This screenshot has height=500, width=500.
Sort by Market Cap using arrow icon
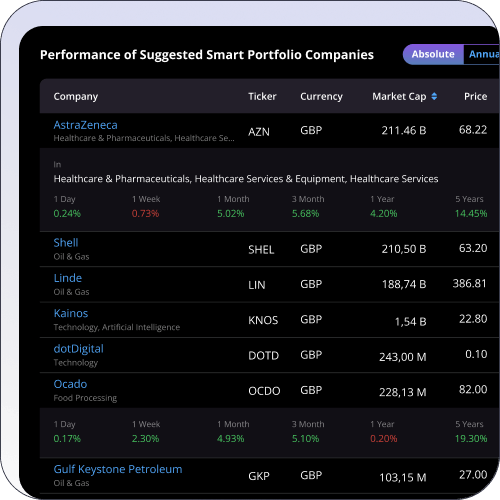(x=434, y=96)
